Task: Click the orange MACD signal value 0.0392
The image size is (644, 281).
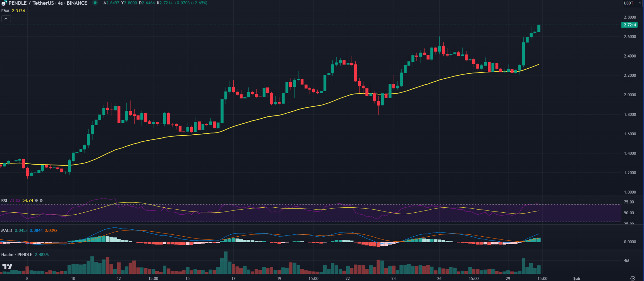Action: [51, 230]
